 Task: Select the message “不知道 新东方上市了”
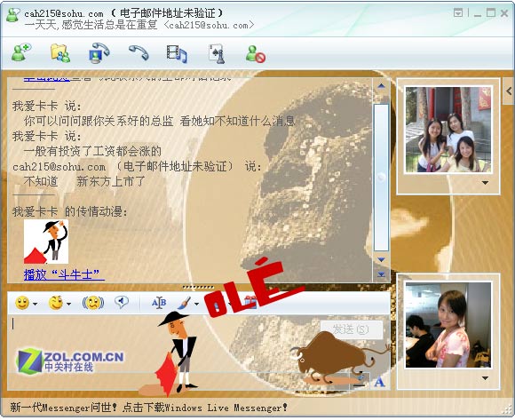click(x=84, y=181)
